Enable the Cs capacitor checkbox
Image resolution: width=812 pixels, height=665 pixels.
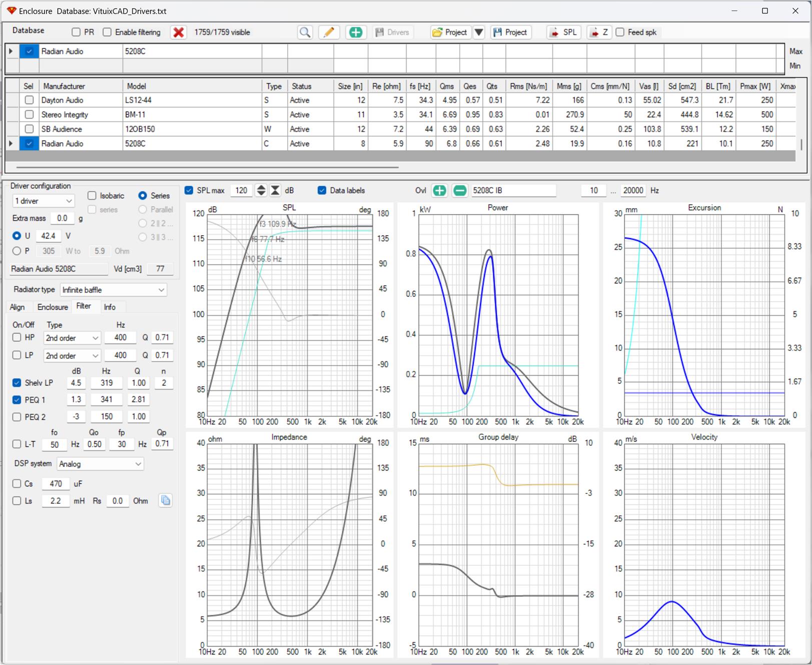17,484
